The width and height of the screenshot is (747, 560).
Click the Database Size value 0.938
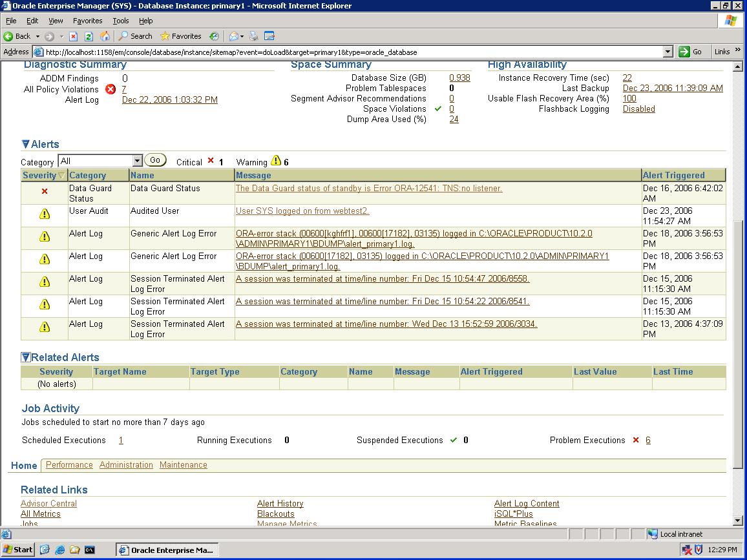coord(459,78)
